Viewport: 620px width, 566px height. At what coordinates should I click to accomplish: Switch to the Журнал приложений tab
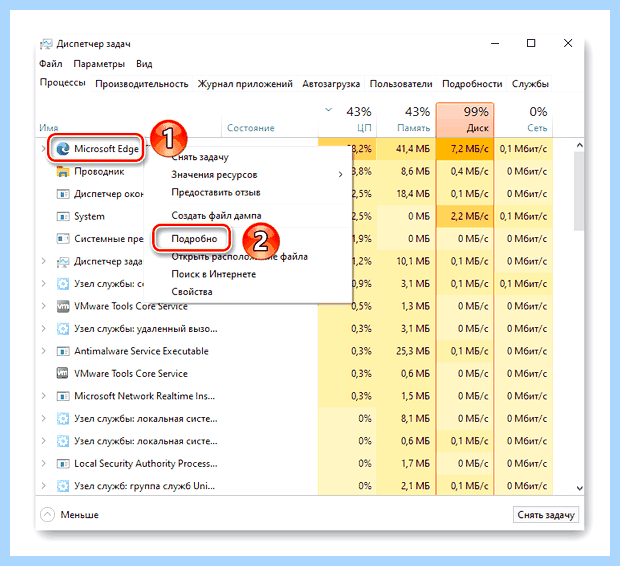coord(245,84)
